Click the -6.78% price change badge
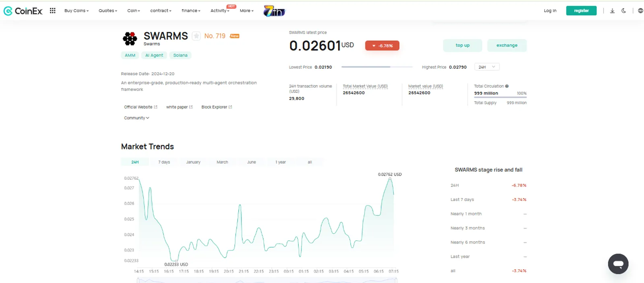 382,46
